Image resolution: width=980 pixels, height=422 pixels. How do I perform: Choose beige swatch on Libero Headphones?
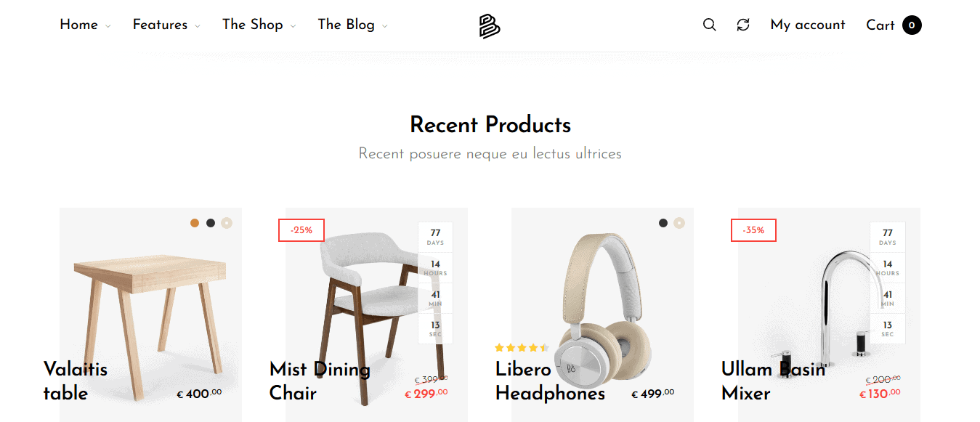click(x=679, y=223)
